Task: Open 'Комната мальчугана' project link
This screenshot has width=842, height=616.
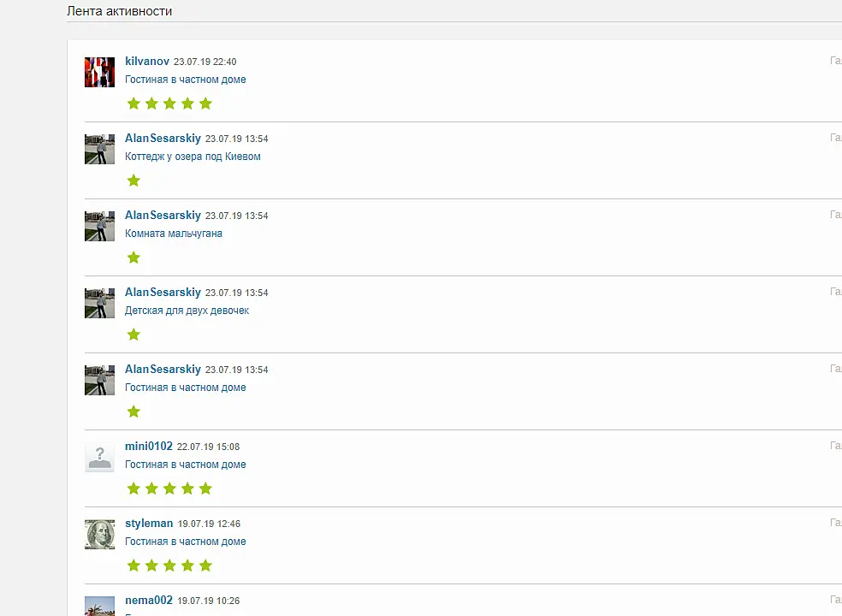Action: [x=174, y=233]
